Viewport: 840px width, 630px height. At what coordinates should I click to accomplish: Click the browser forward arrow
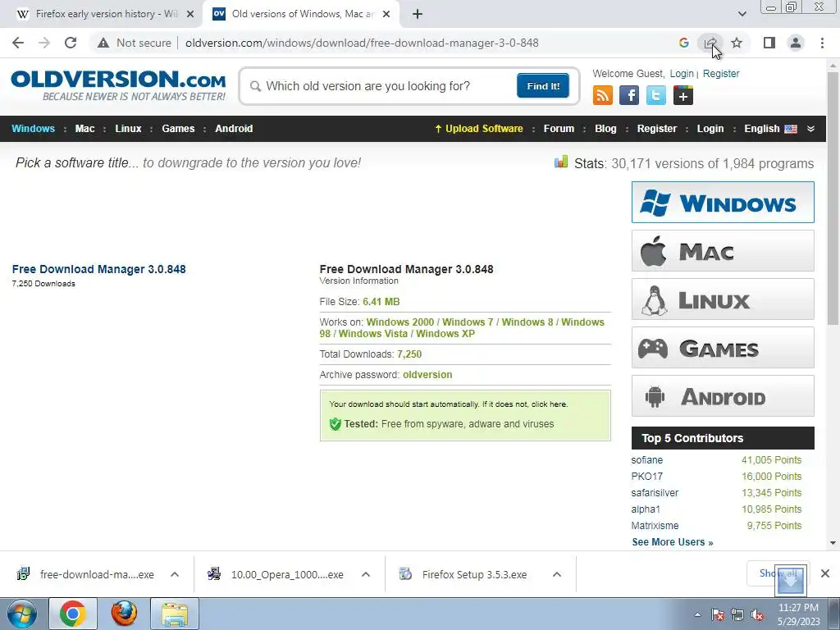[44, 43]
